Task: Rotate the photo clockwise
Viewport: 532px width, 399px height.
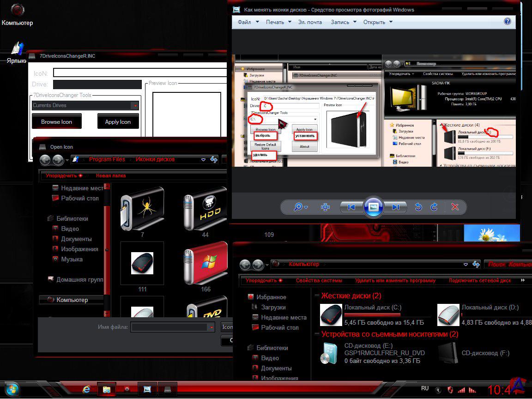Action: (x=434, y=207)
